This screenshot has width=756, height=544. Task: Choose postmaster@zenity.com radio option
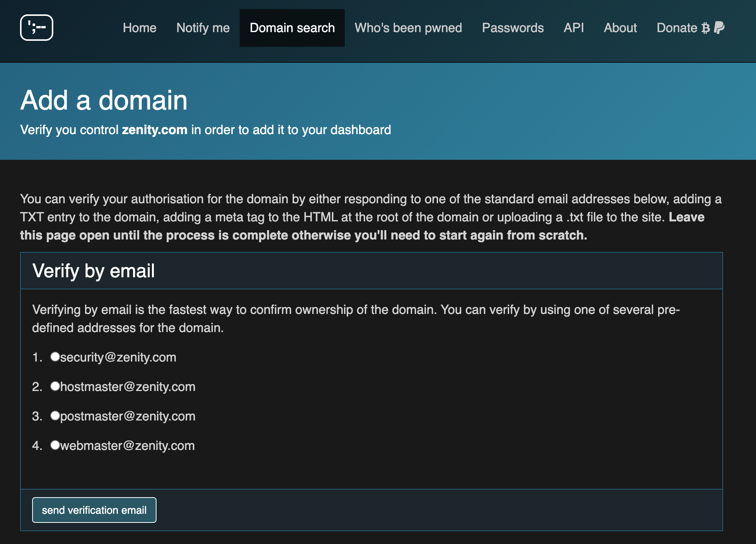(x=55, y=416)
